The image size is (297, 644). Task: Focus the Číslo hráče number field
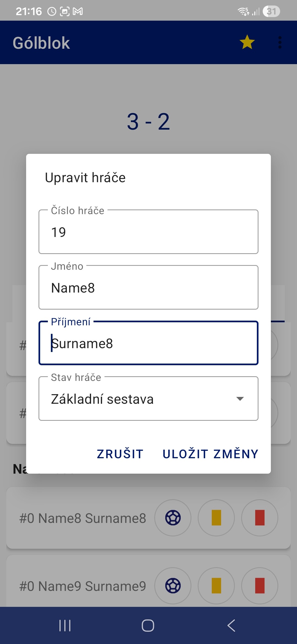point(148,232)
